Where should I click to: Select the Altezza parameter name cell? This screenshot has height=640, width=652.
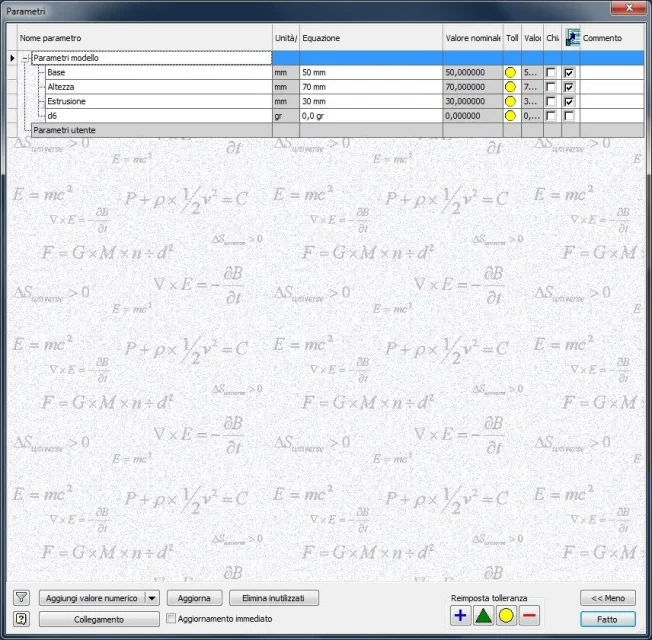tap(159, 87)
